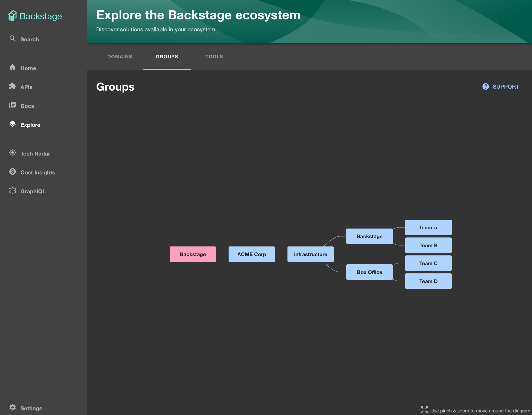Click the Support question mark icon
The width and height of the screenshot is (532, 415).
pyautogui.click(x=485, y=87)
